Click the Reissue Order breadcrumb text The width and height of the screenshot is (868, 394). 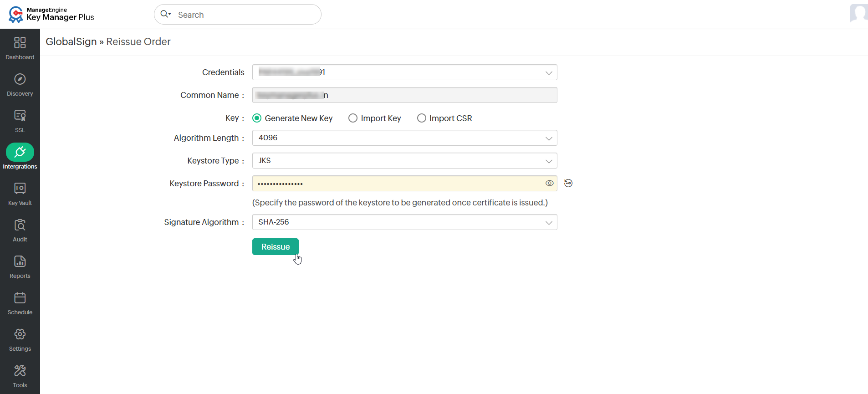pos(138,41)
